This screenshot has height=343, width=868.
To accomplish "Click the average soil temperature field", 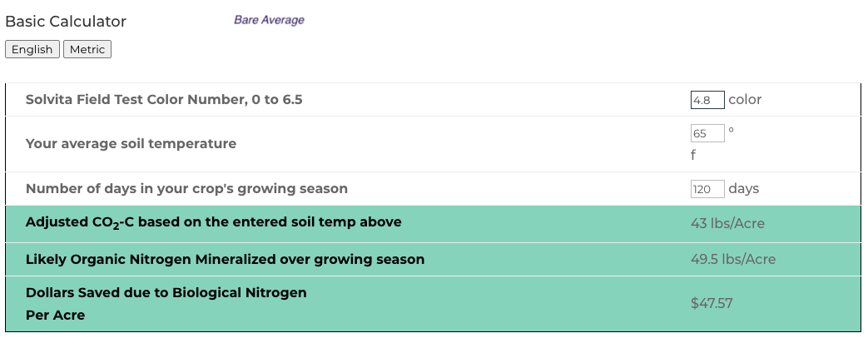I will click(707, 134).
